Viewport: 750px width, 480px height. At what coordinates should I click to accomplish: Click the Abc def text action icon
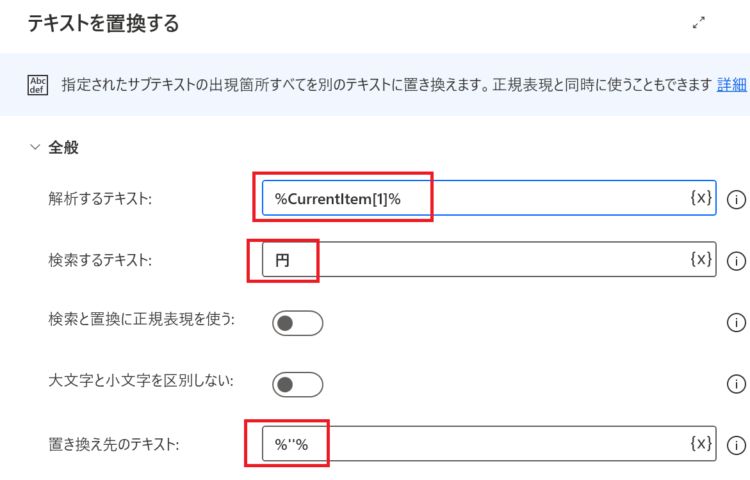(x=38, y=85)
